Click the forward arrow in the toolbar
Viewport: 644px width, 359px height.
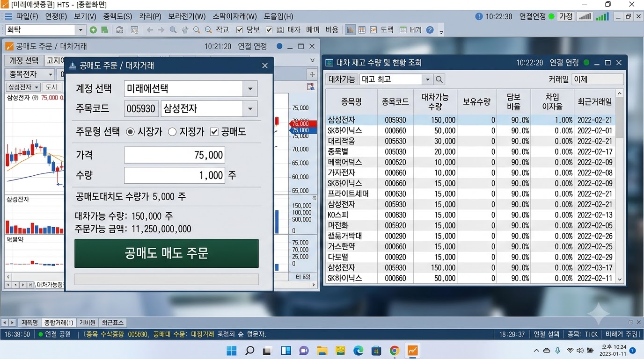pos(161,30)
